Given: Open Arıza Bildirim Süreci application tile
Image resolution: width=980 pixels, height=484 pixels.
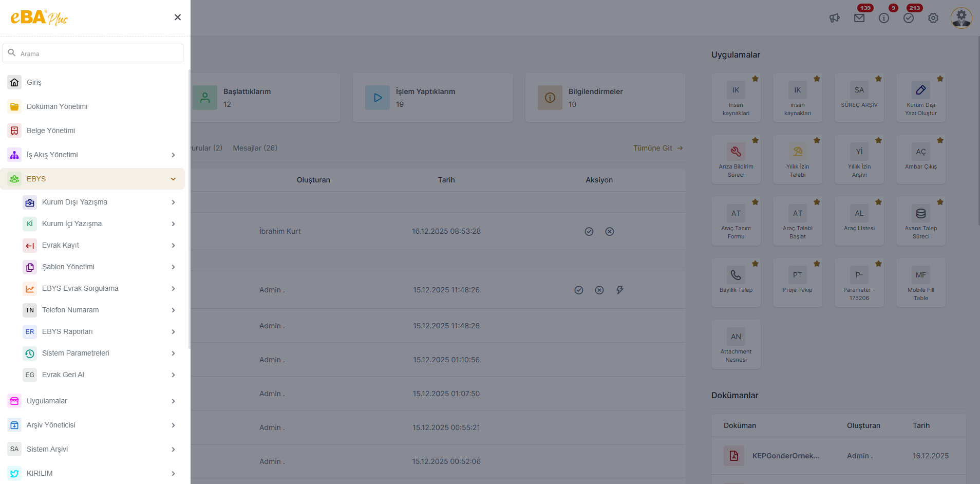Looking at the screenshot, I should click(x=736, y=159).
